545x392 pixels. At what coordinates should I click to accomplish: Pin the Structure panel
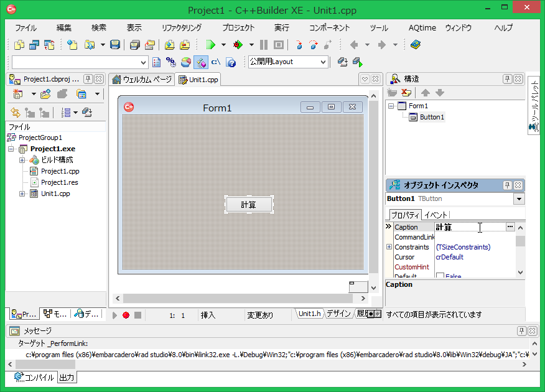point(507,78)
